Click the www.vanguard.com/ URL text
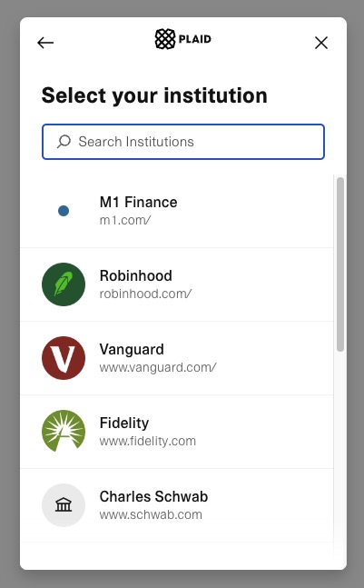This screenshot has width=364, height=588. pos(158,367)
